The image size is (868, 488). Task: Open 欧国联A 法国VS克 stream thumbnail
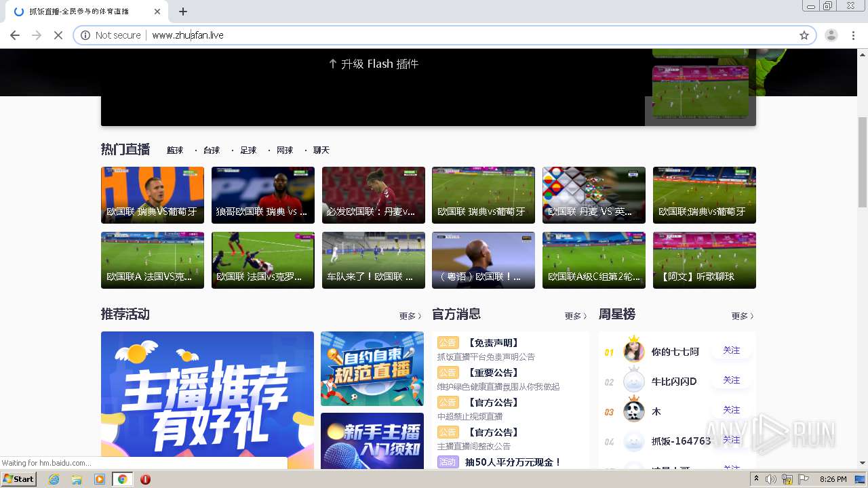point(153,260)
